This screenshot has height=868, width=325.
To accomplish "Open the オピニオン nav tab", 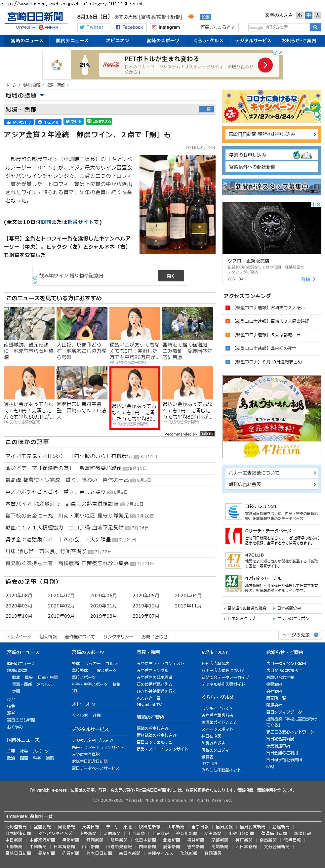I will (118, 41).
